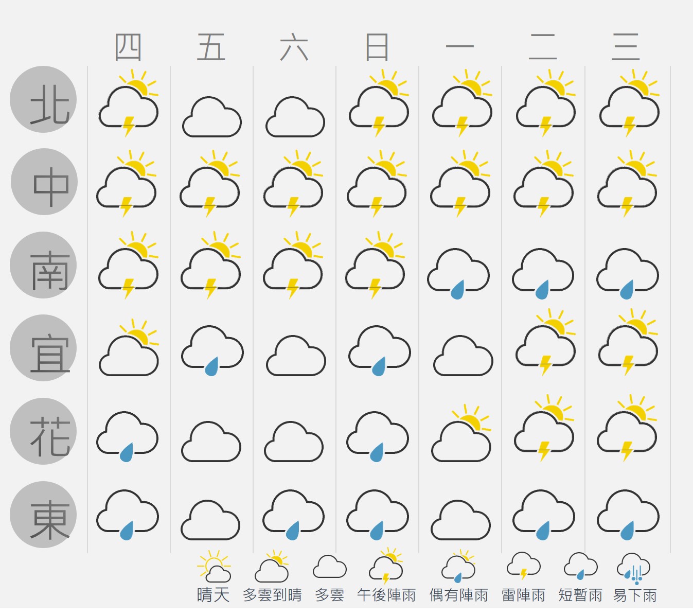
Task: Click the 晴天 legend icon
Action: tap(214, 566)
